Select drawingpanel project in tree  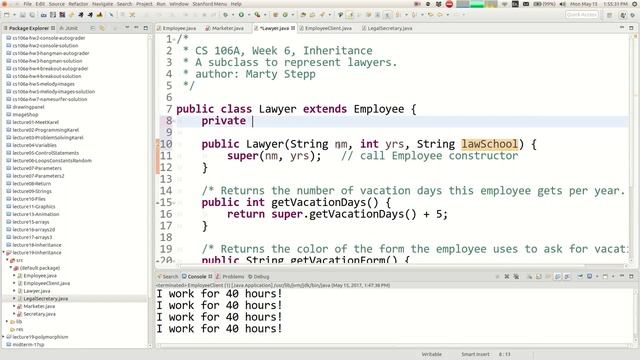pyautogui.click(x=28, y=107)
